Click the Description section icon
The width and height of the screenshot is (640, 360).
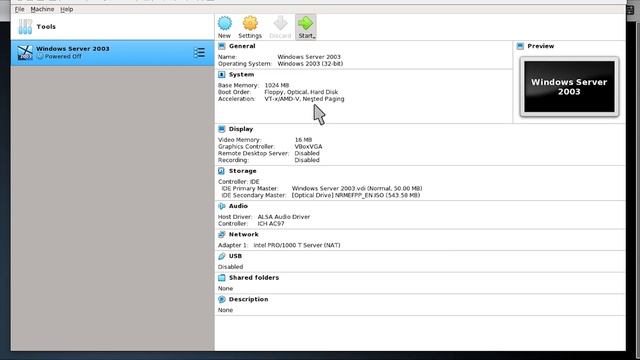click(x=222, y=300)
